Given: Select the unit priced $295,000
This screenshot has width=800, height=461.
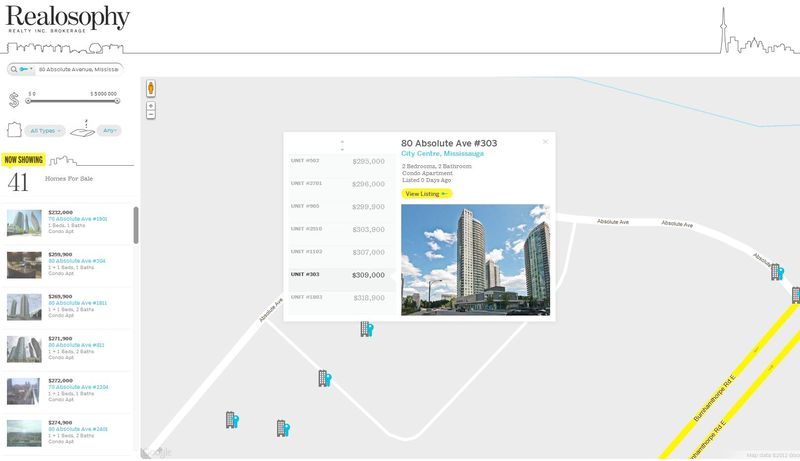Looking at the screenshot, I should pyautogui.click(x=342, y=161).
